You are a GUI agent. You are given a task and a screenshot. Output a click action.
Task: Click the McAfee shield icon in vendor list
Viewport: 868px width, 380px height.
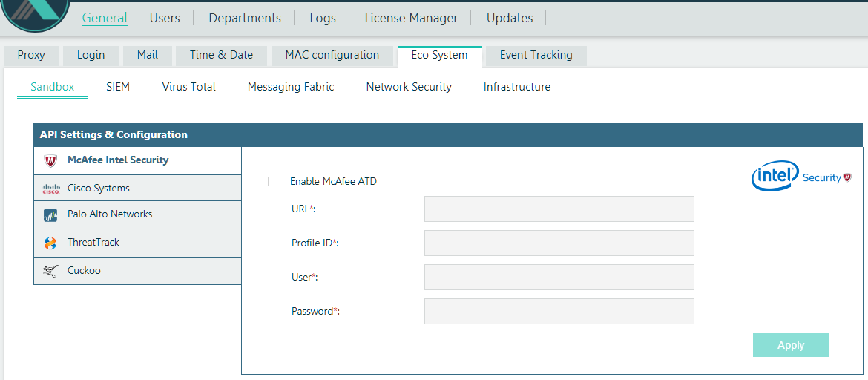pyautogui.click(x=50, y=160)
